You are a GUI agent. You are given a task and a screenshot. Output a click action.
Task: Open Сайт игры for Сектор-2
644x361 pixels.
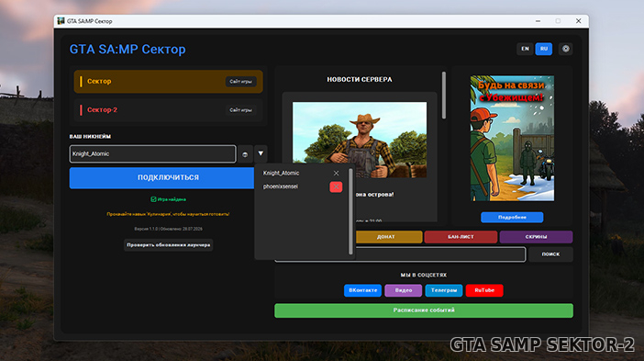click(240, 110)
